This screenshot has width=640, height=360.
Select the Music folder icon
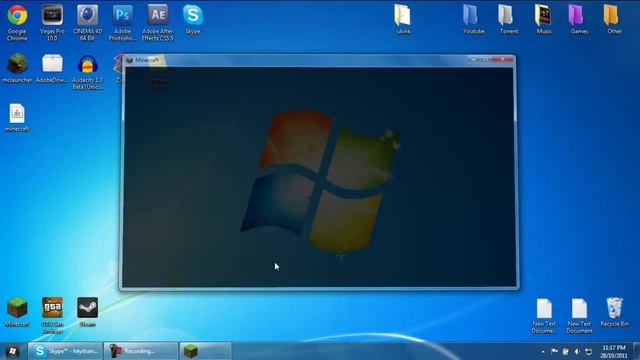[544, 19]
